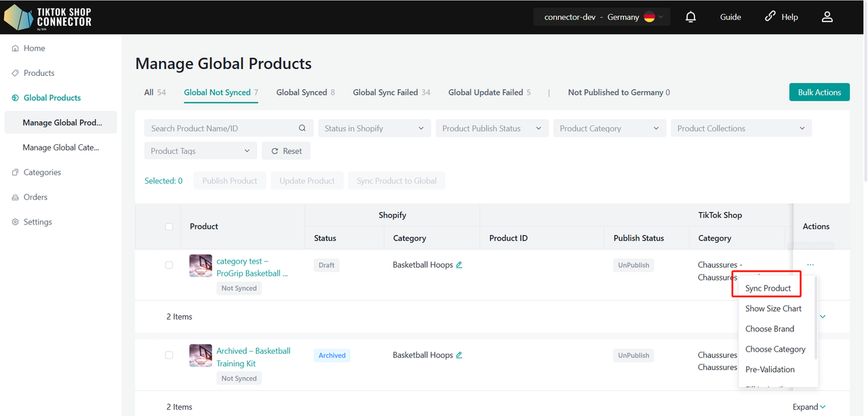Click the Help link icon in header
868x416 pixels.
[x=770, y=17]
